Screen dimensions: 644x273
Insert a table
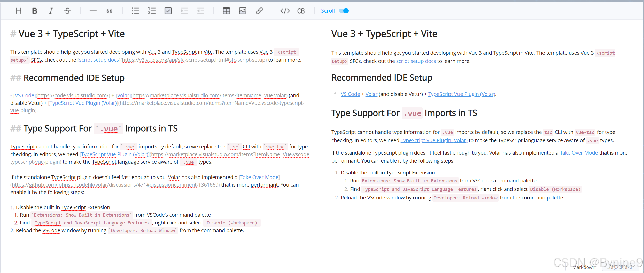coord(226,11)
